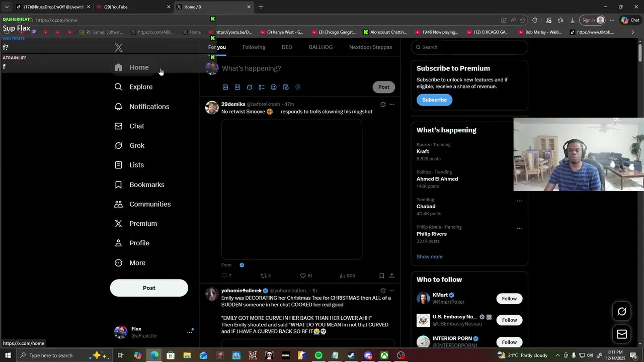The height and width of the screenshot is (362, 644).
Task: Add media image icon in composer
Action: coord(225,87)
